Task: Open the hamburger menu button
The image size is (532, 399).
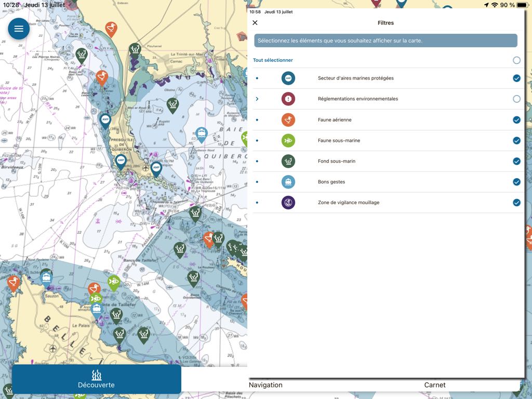Action: click(19, 29)
